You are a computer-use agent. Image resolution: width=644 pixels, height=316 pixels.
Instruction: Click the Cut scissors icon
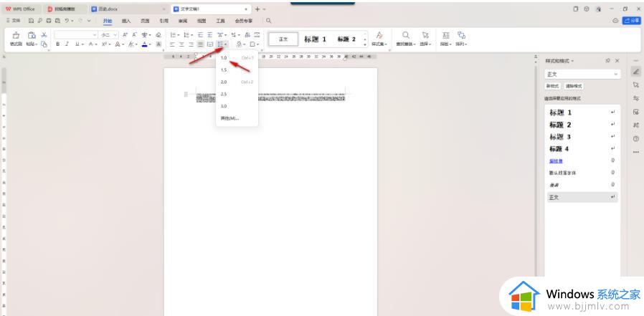click(x=44, y=35)
